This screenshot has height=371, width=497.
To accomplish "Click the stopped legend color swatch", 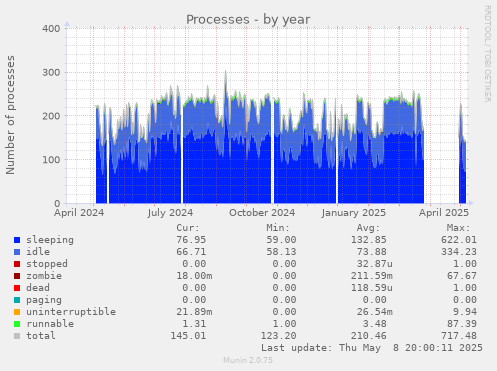I will [17, 264].
